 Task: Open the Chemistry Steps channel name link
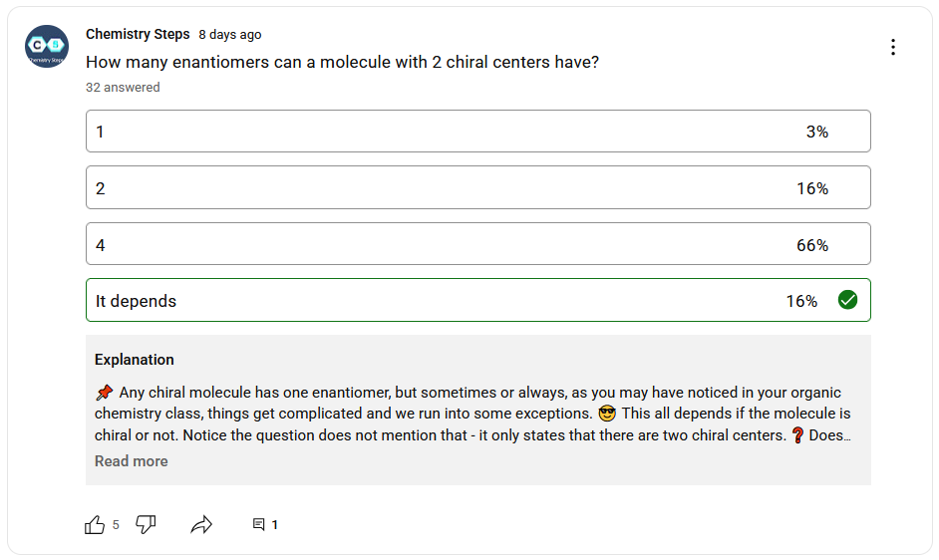[138, 34]
